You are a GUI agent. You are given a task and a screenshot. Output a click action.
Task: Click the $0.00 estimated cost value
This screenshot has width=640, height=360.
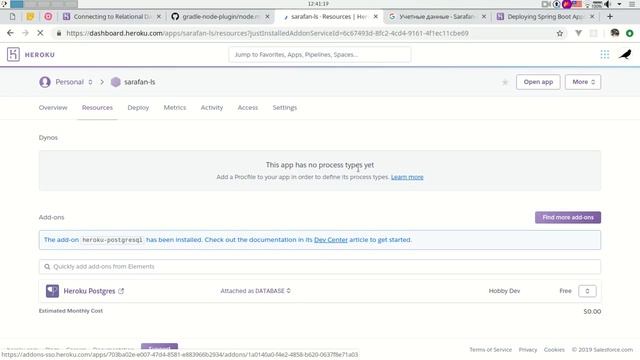click(x=592, y=311)
